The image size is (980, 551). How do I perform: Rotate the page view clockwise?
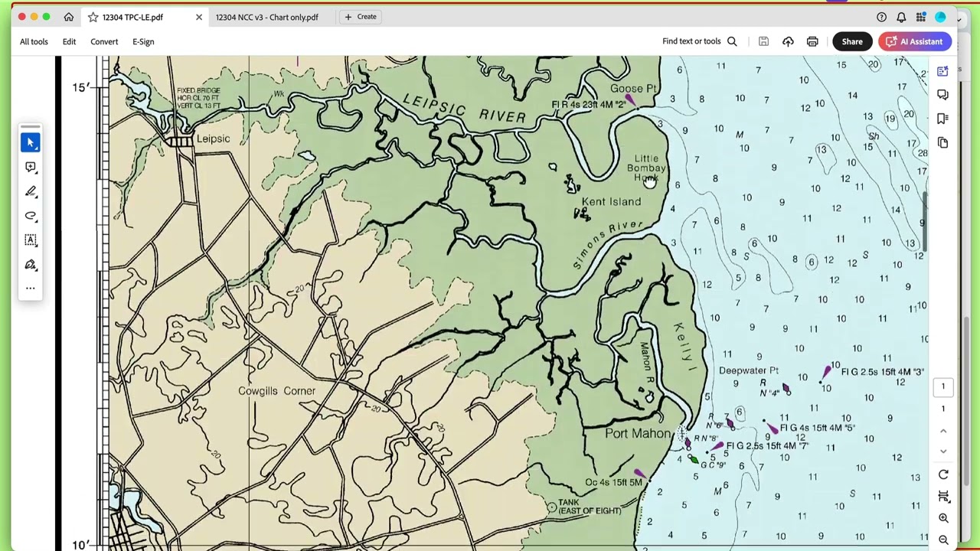tap(943, 474)
